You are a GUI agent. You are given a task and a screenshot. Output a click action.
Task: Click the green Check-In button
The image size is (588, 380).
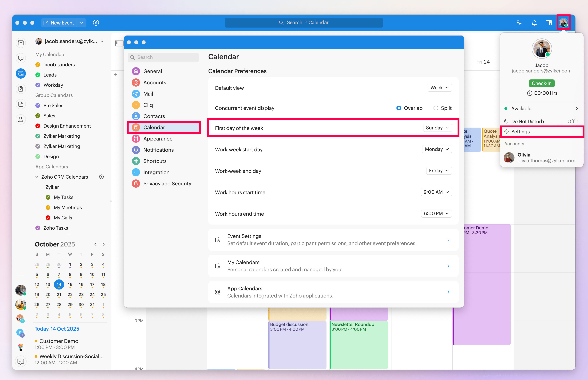542,83
